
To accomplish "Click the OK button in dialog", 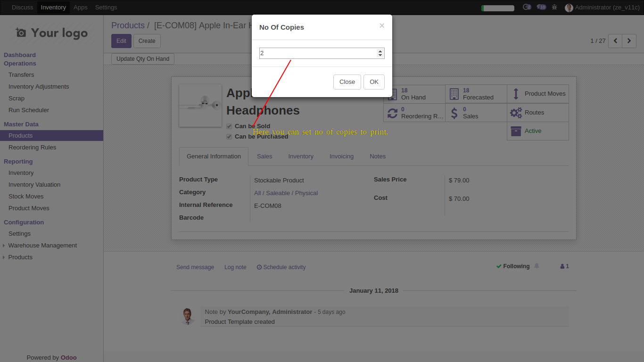I will [x=374, y=82].
